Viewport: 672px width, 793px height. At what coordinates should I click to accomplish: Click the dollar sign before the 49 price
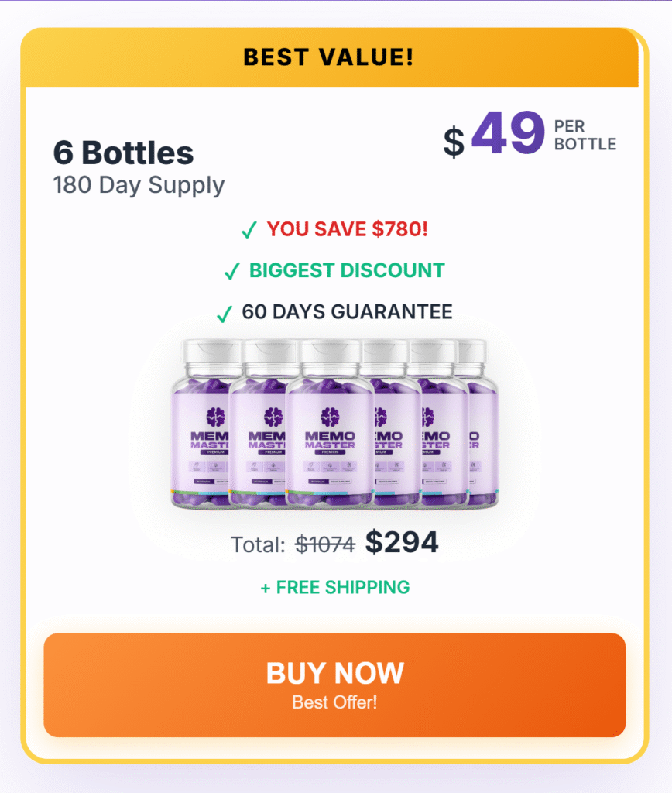coord(454,142)
